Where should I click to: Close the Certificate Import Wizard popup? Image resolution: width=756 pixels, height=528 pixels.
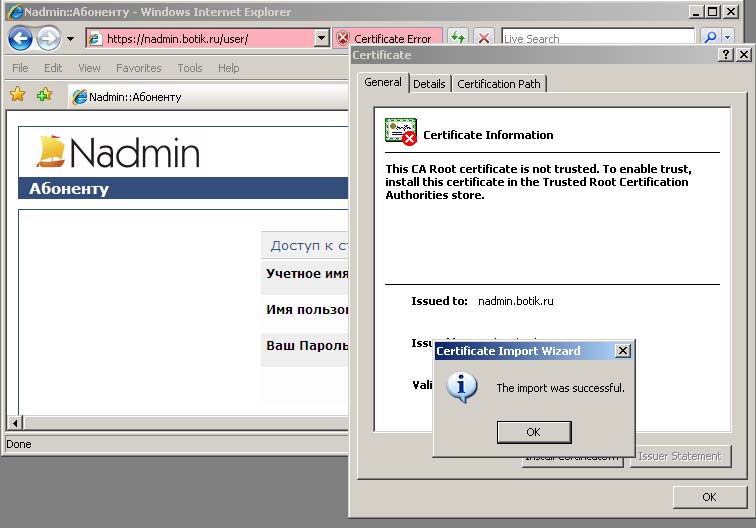622,351
